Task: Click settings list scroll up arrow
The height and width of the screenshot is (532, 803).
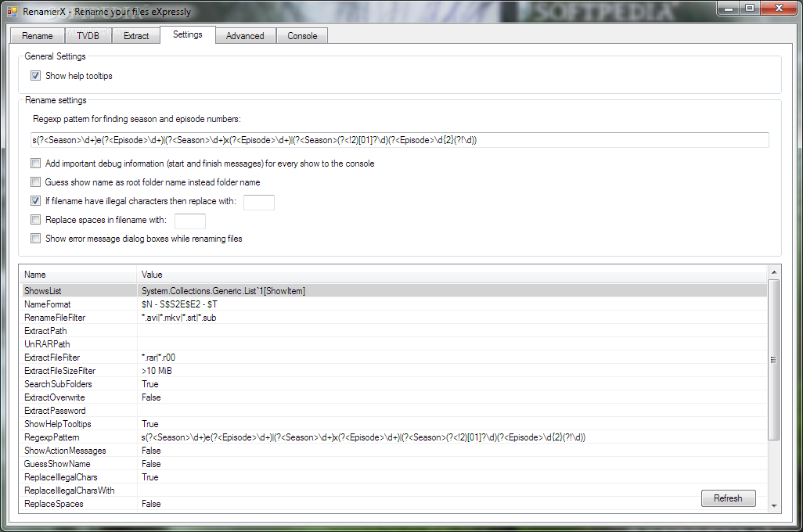Action: pos(774,272)
